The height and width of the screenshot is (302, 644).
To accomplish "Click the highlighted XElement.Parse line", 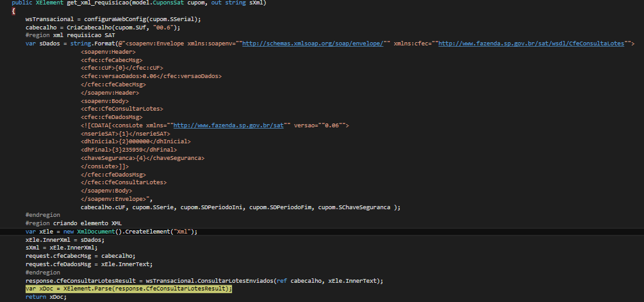I will click(x=129, y=289).
